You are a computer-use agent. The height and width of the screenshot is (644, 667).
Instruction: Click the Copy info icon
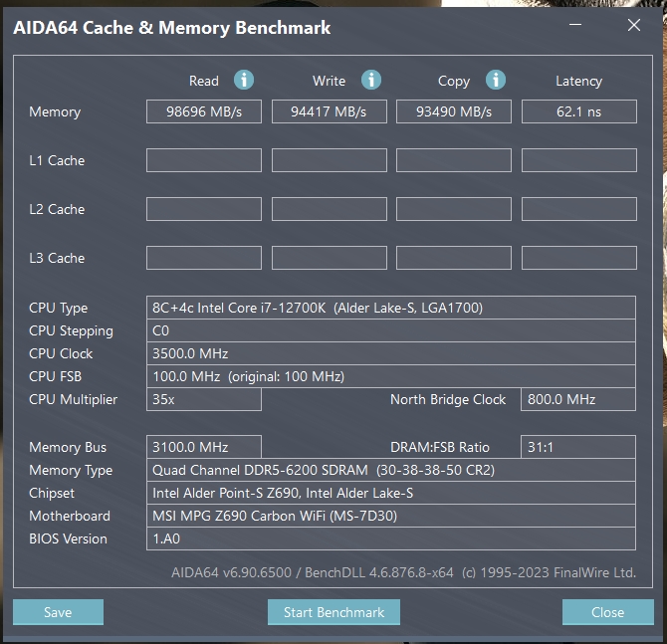click(x=495, y=81)
